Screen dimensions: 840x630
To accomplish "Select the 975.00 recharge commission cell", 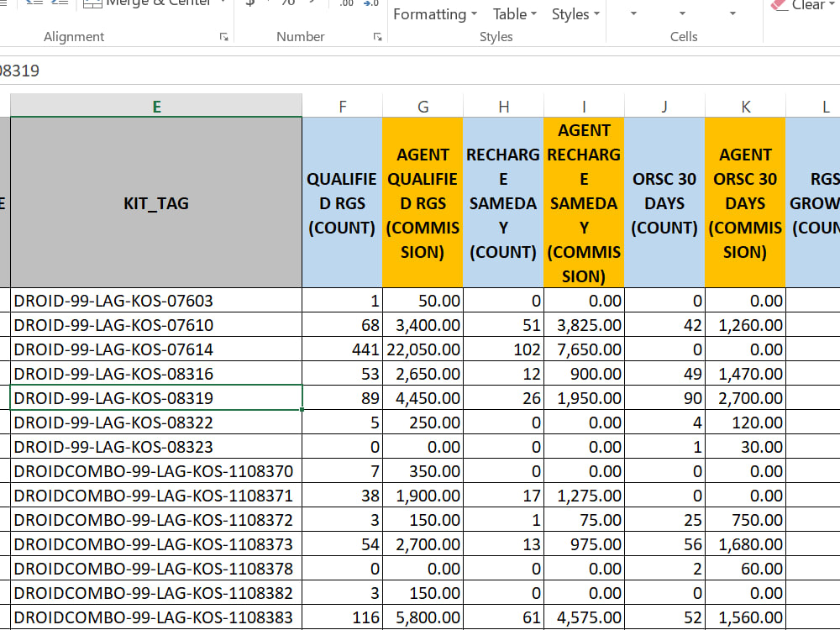I will pyautogui.click(x=584, y=543).
